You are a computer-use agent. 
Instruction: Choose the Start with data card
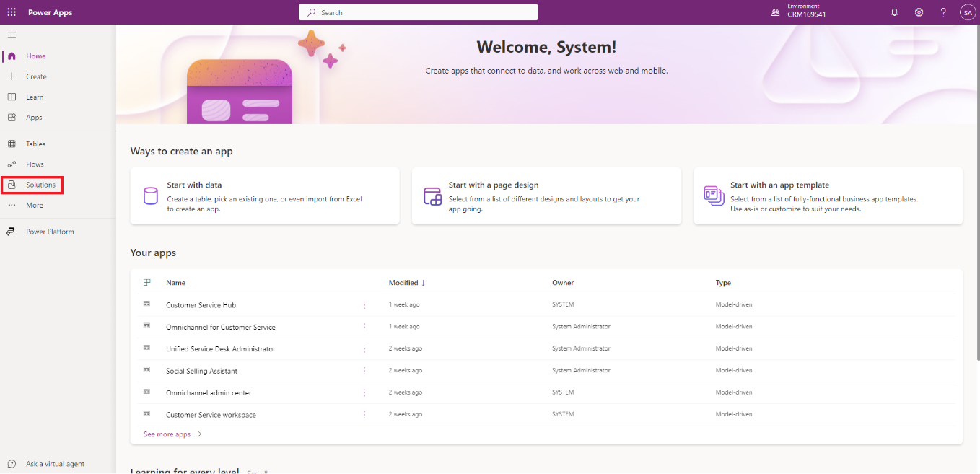pyautogui.click(x=265, y=196)
